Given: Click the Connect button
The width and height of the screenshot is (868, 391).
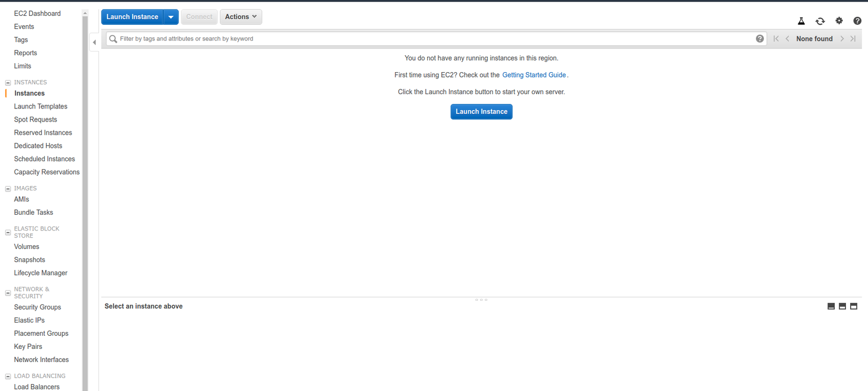Looking at the screenshot, I should point(199,17).
